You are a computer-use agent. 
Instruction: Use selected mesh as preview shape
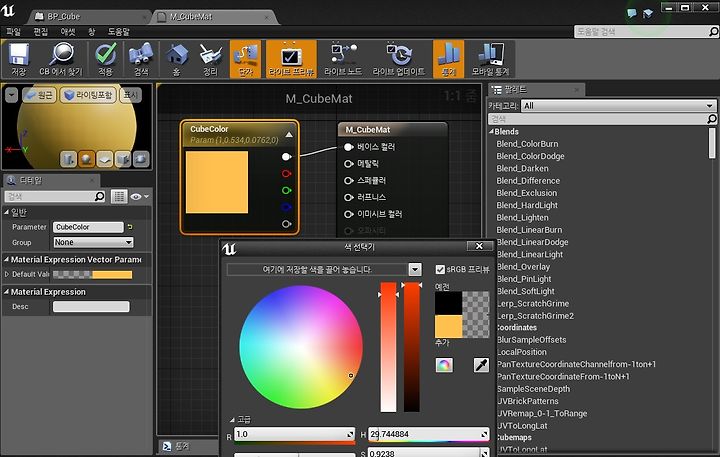(141, 159)
